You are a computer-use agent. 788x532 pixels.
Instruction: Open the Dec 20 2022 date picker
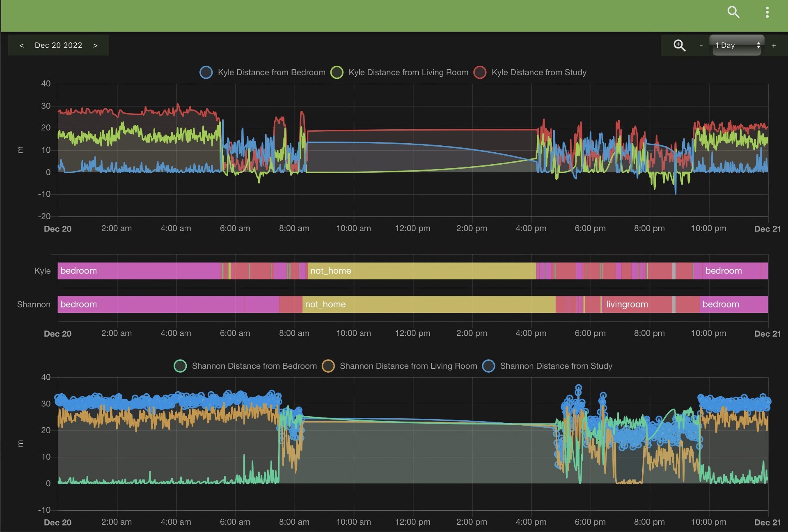point(58,46)
